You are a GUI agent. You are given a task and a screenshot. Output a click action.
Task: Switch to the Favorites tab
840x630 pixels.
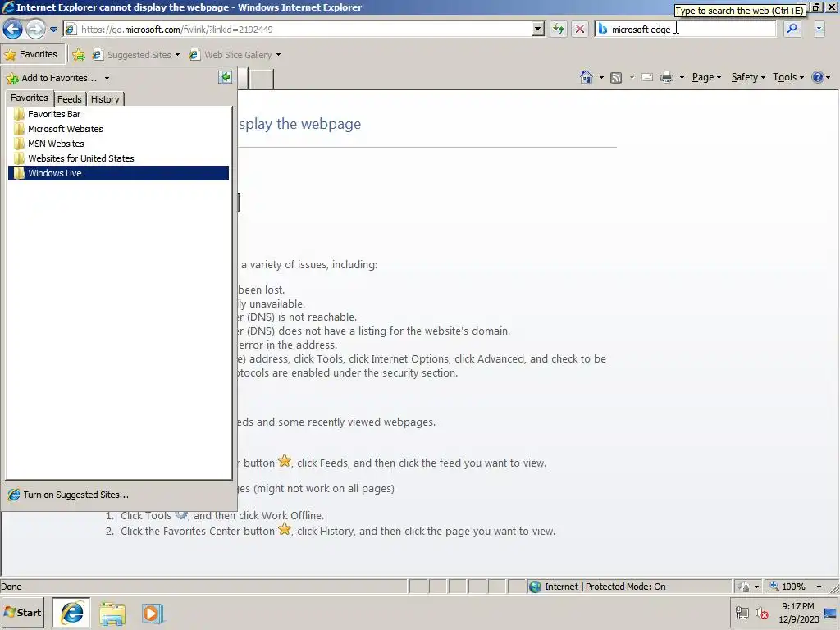pyautogui.click(x=30, y=98)
